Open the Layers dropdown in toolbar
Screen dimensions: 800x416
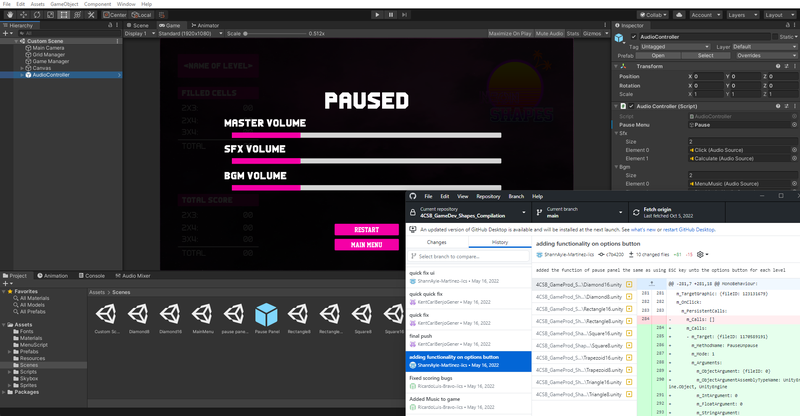(738, 15)
